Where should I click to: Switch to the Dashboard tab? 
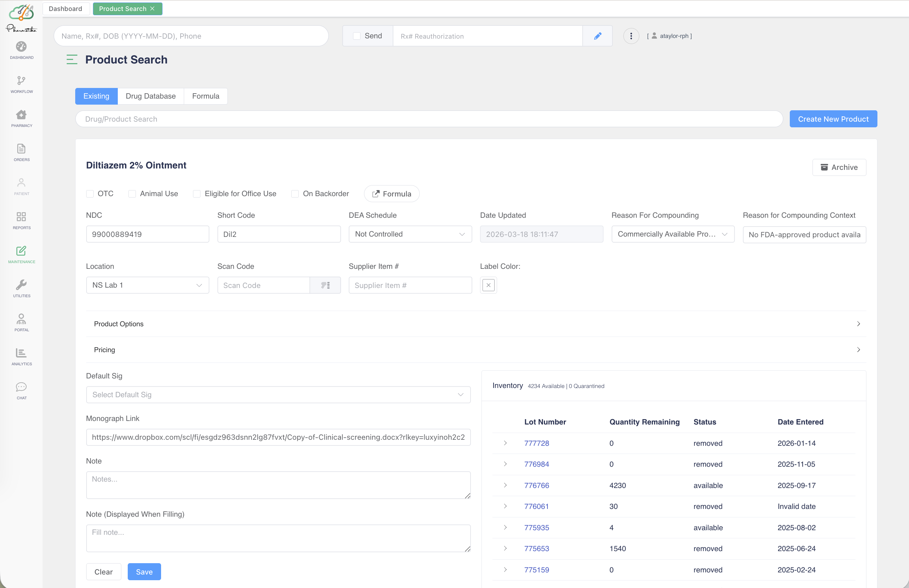point(66,9)
